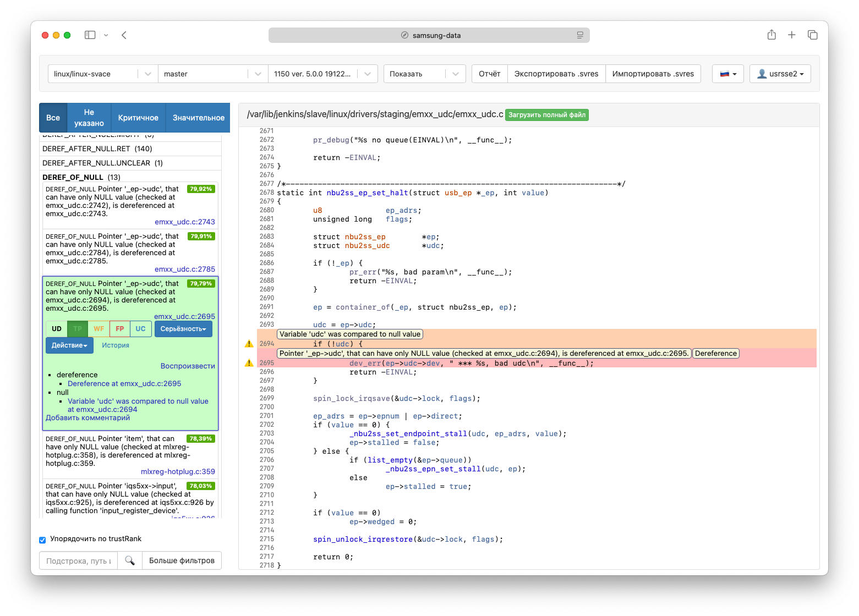Click the warning icon at line 2695
Screen dimensions: 859x616
[249, 363]
